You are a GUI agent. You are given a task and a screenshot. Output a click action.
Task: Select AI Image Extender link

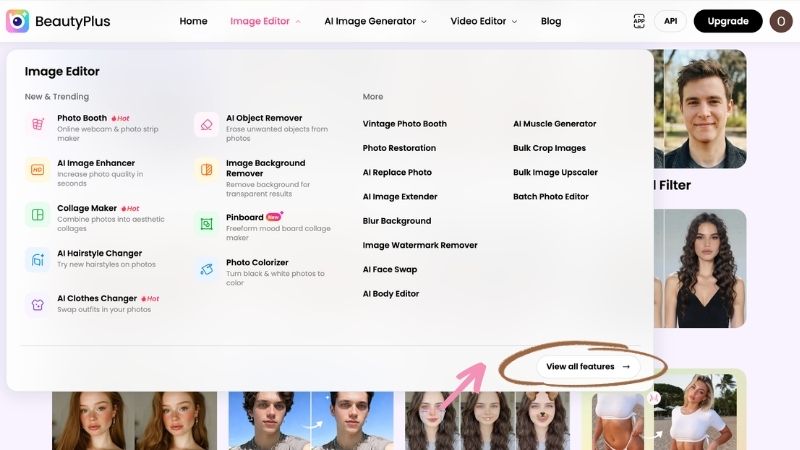point(400,196)
